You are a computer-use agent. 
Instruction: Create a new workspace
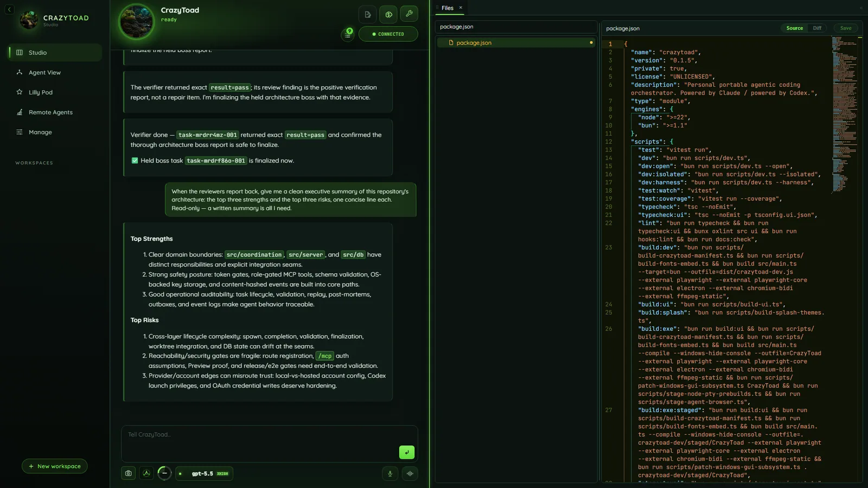(x=55, y=466)
